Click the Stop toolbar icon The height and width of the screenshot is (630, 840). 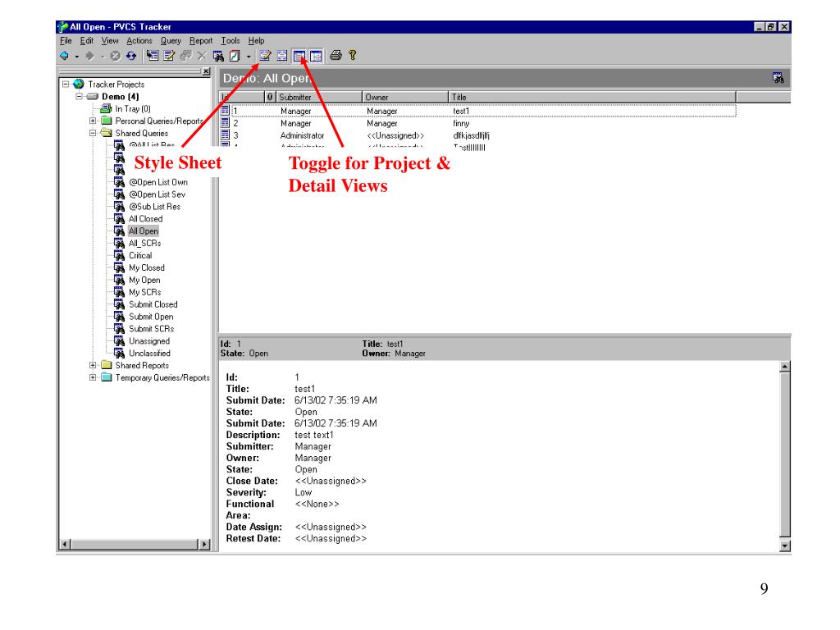(x=115, y=56)
